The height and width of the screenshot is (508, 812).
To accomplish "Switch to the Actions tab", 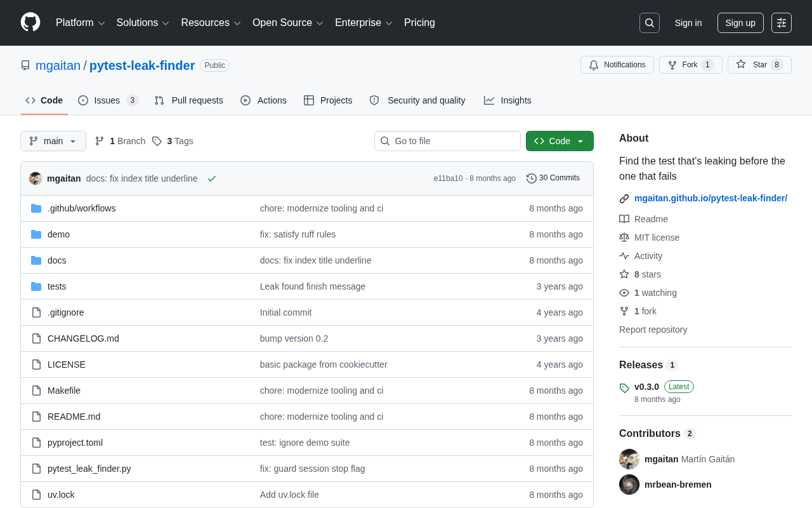I will (x=263, y=100).
